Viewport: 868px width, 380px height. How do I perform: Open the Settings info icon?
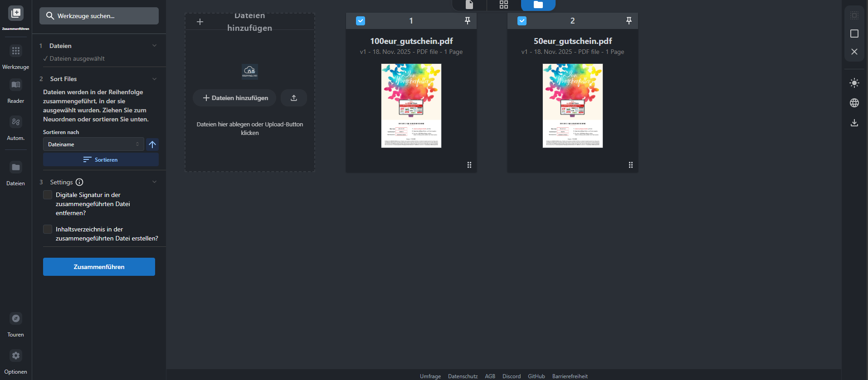[79, 182]
